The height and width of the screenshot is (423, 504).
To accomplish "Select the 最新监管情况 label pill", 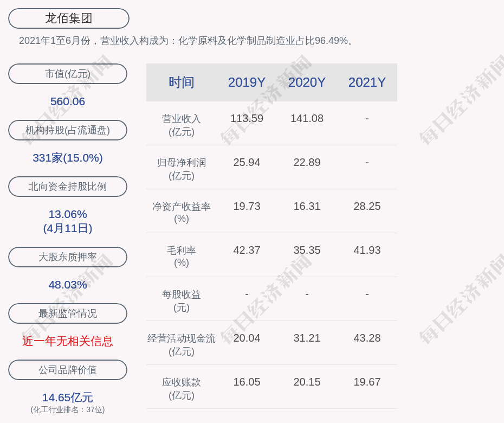I will pos(68,313).
